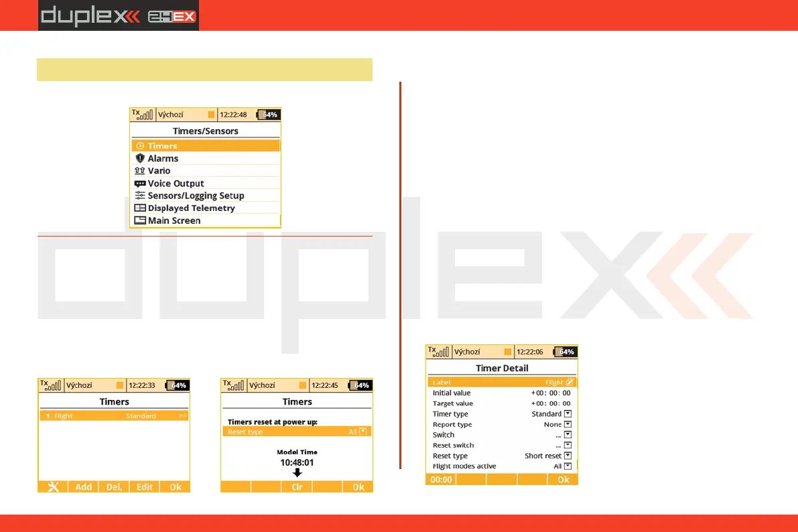Click the Tx signal icon above the Flight timer list

coord(50,385)
